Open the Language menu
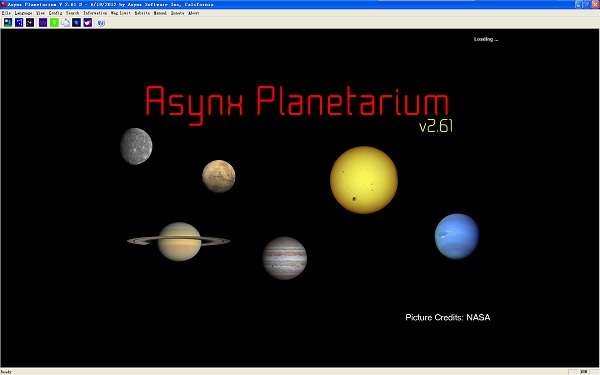Image resolution: width=600 pixels, height=375 pixels. (23, 13)
